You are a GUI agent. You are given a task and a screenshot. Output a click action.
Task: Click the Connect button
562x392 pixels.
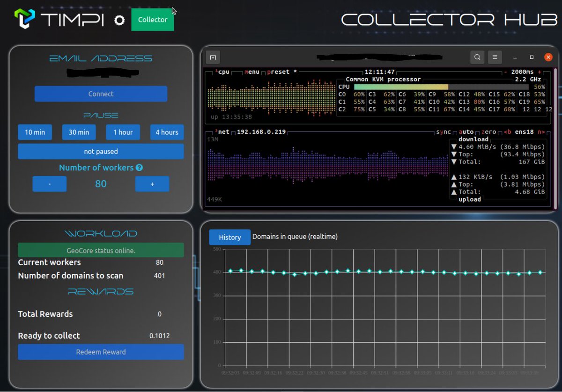[x=101, y=94]
